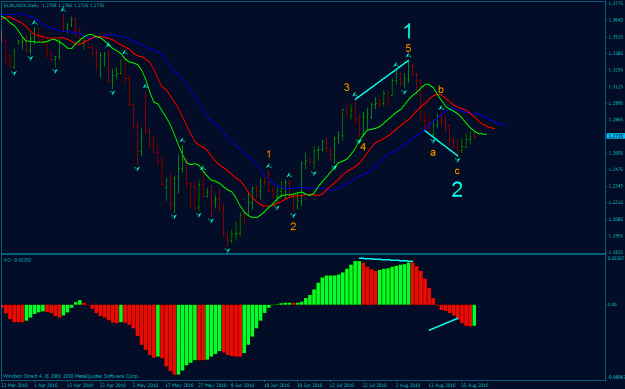This screenshot has height=389, width=625.
Task: Select the small orange wave label 2
Action: pyautogui.click(x=293, y=227)
